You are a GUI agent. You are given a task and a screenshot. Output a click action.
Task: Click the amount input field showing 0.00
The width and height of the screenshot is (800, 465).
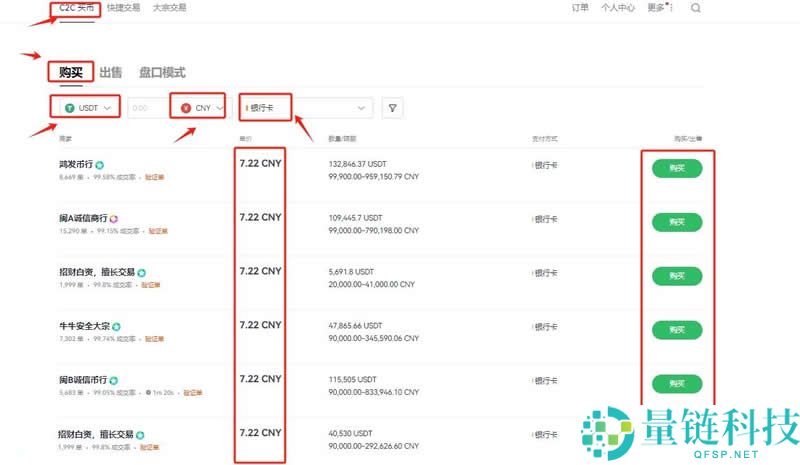(148, 108)
